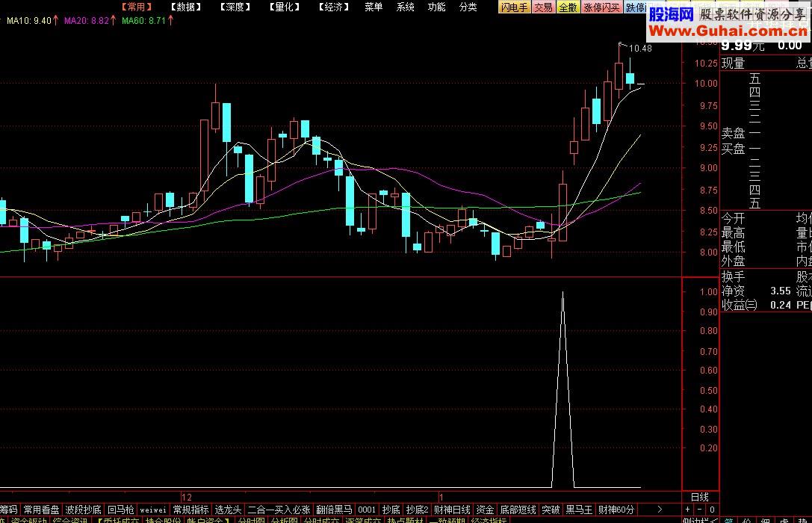Click the 0.50 indicator axis label
812x523 pixels.
pos(708,391)
